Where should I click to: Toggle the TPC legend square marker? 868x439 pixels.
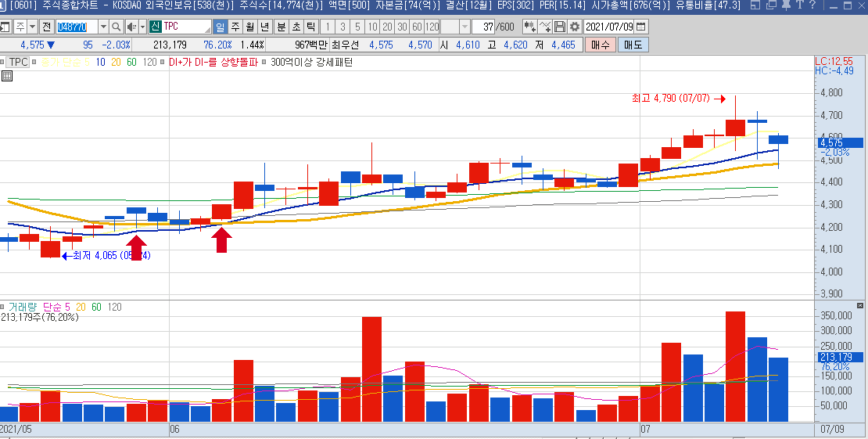click(2, 62)
